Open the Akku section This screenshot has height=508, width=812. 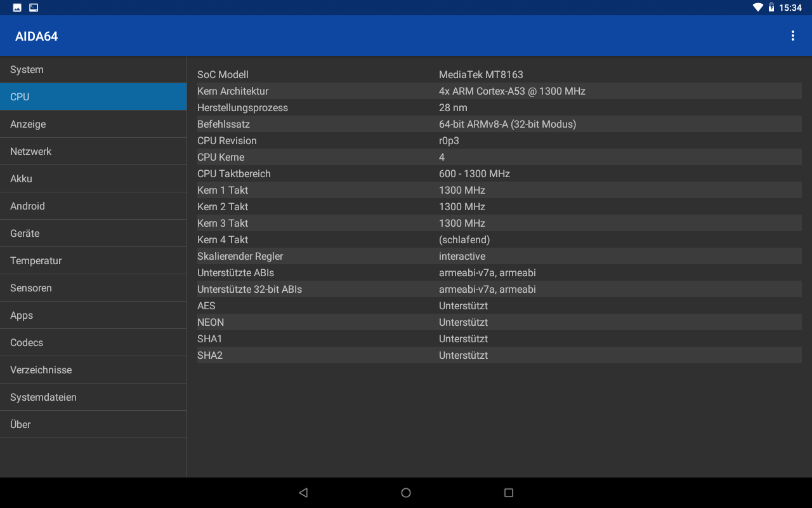(93, 179)
